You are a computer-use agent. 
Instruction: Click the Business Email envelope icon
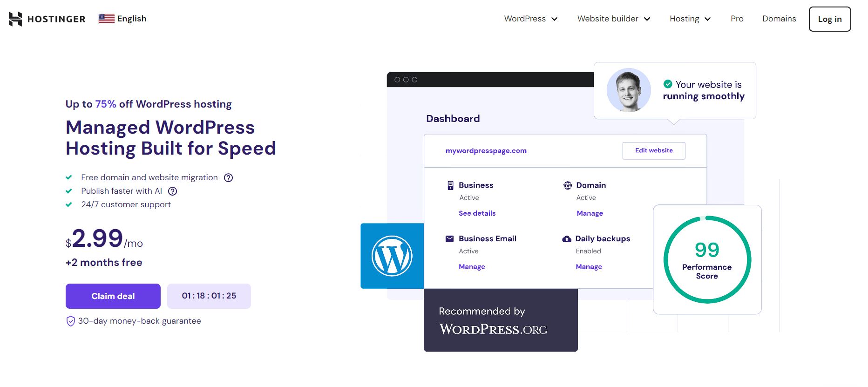(x=449, y=239)
